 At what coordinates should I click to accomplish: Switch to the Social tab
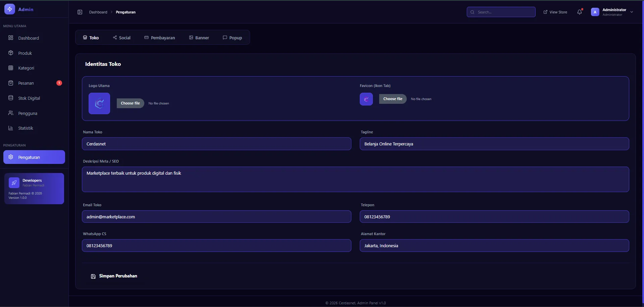tap(121, 38)
